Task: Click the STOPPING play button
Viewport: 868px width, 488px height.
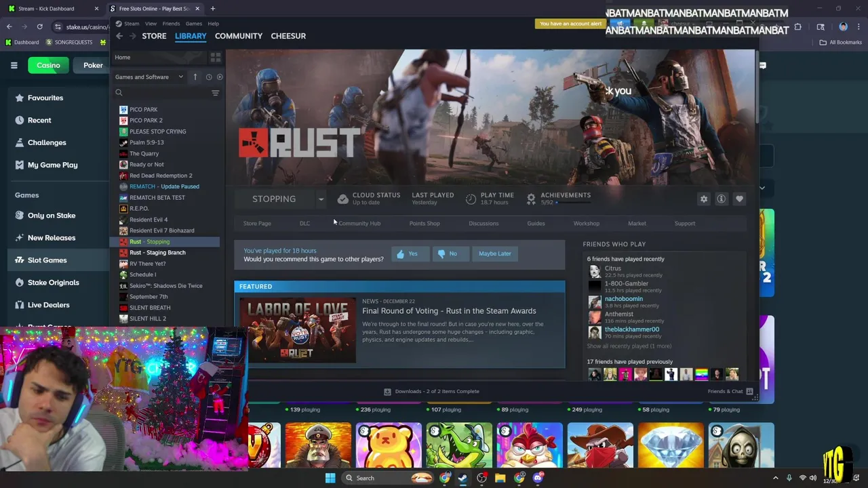Action: pos(274,199)
